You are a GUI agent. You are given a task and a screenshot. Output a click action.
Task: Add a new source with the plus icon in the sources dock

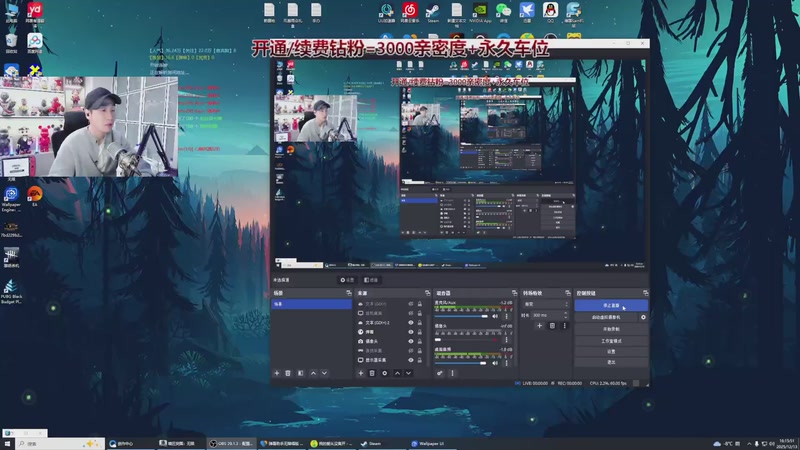coord(361,373)
